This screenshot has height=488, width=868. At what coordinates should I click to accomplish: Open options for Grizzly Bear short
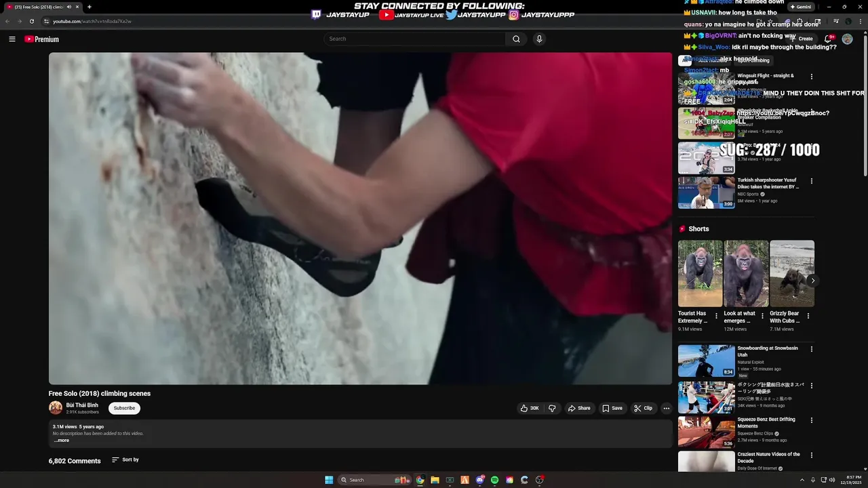pyautogui.click(x=808, y=316)
